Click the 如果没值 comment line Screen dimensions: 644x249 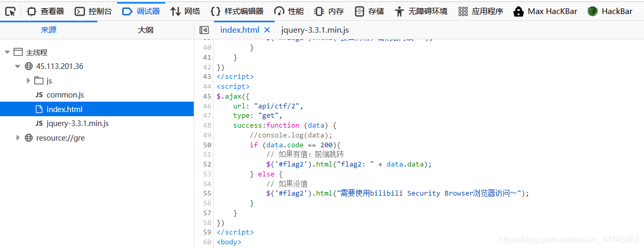(287, 184)
